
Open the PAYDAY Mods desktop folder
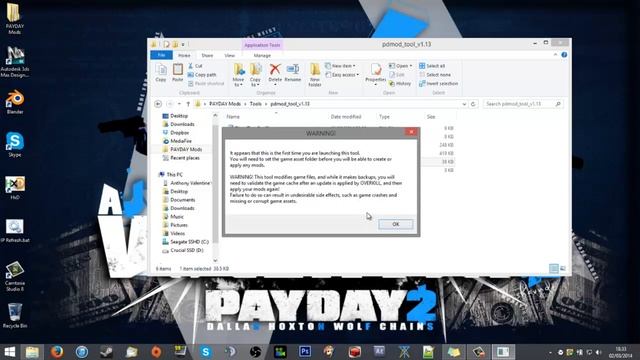point(15,18)
